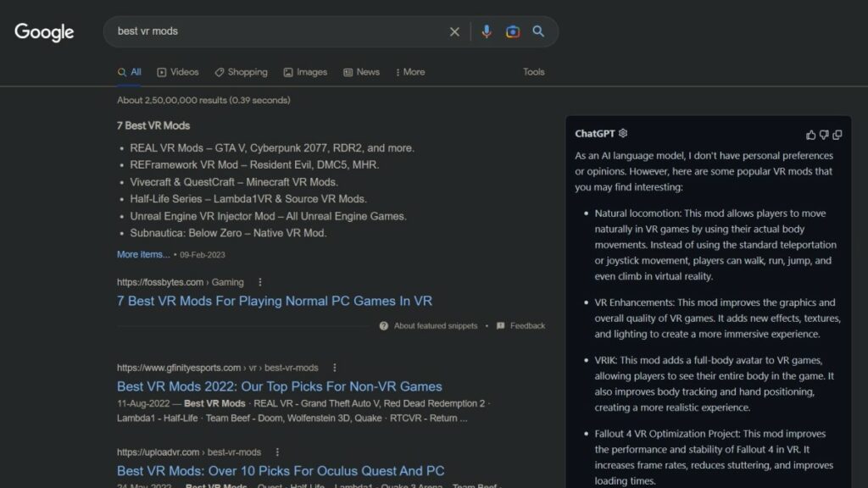868x488 pixels.
Task: Copy the ChatGPT response
Action: (x=837, y=135)
